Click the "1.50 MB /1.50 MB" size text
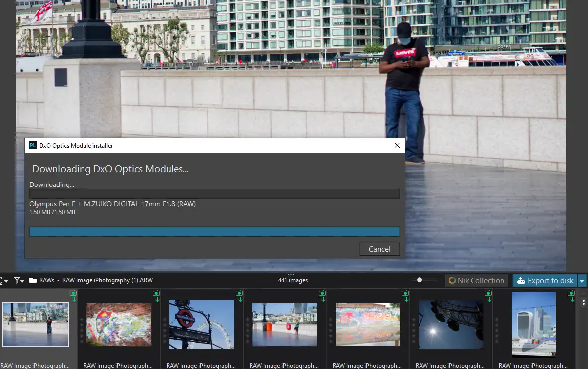 pos(52,212)
